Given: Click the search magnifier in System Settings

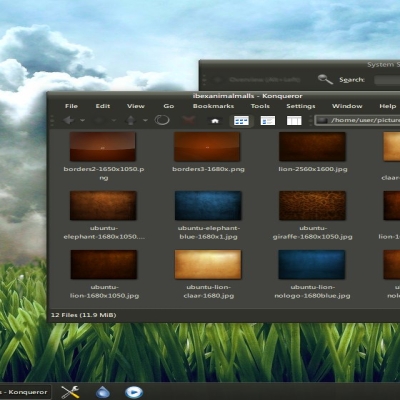Looking at the screenshot, I should click(325, 79).
